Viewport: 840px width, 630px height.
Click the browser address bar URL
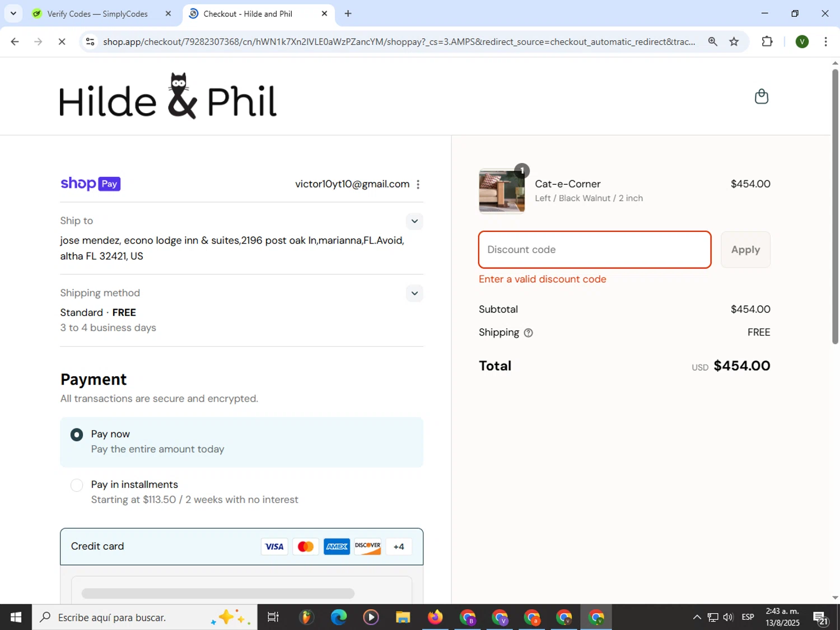(x=399, y=41)
